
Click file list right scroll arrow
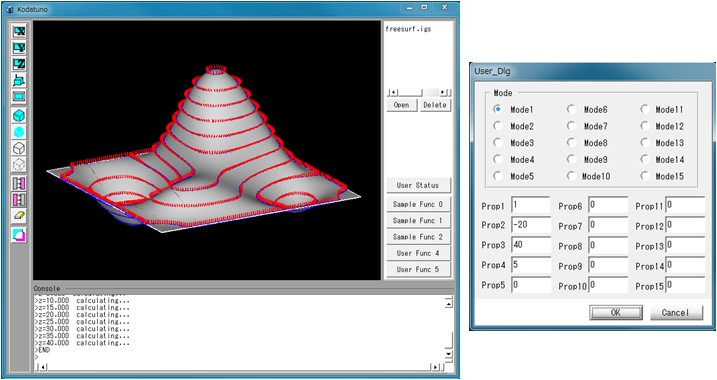pos(442,92)
